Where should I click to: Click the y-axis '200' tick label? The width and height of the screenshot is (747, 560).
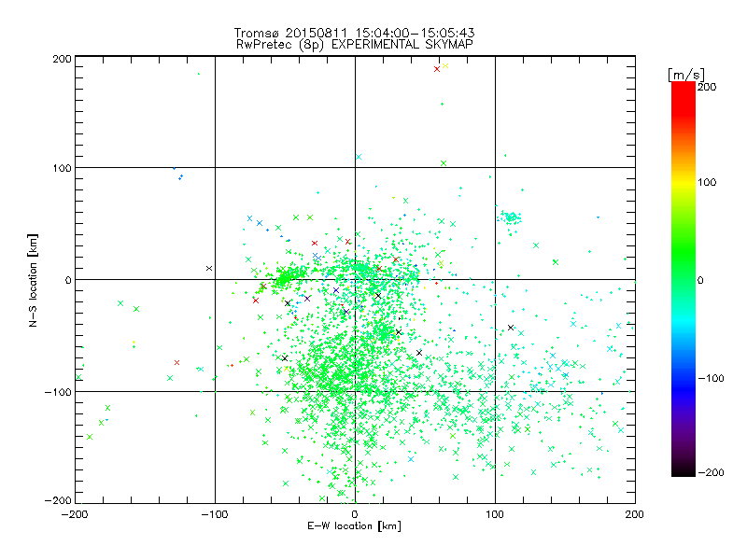62,59
